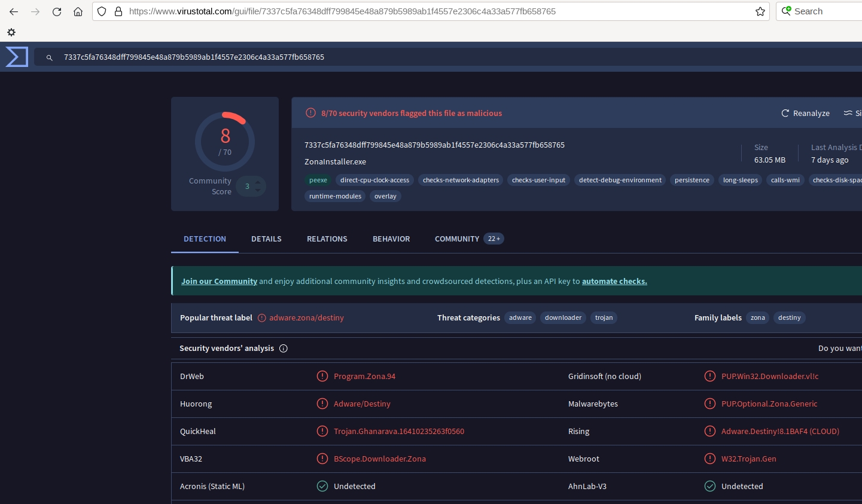The width and height of the screenshot is (862, 504).
Task: Switch to the DETAILS tab
Action: click(266, 239)
